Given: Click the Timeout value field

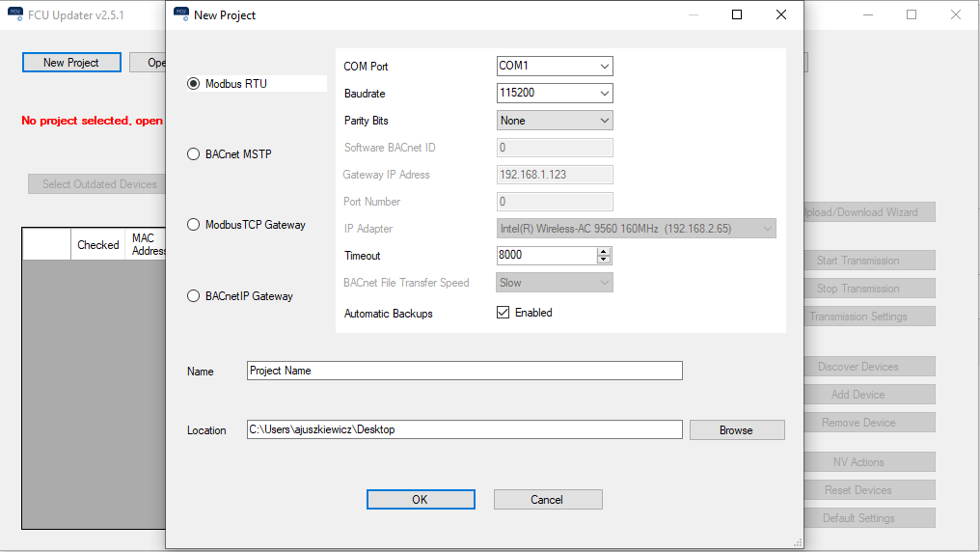Looking at the screenshot, I should tap(545, 256).
